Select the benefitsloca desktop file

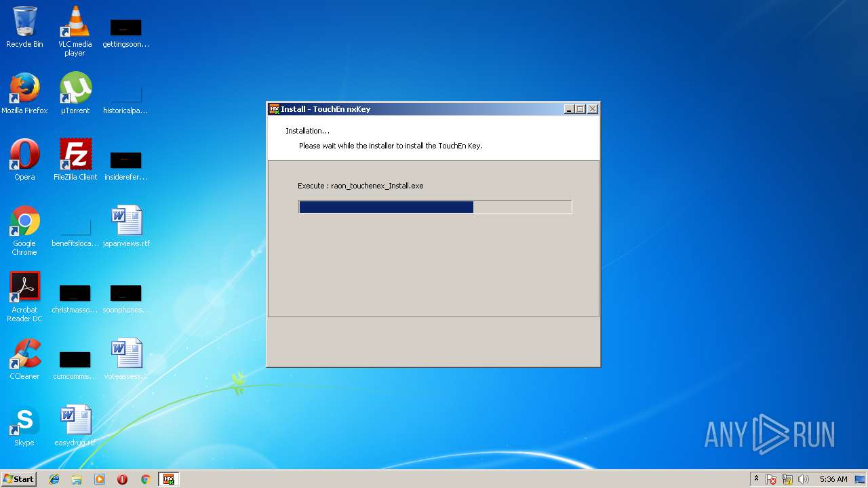click(x=75, y=232)
